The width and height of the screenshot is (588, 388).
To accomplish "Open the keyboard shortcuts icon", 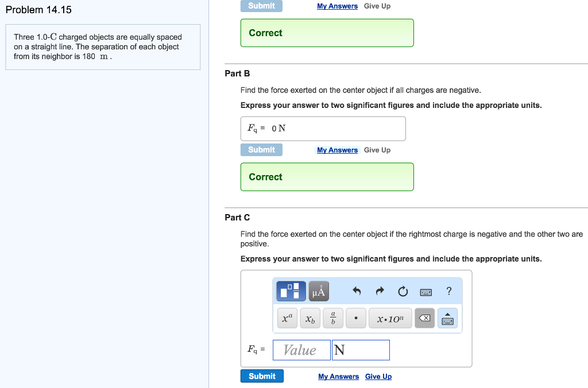I will 425,292.
